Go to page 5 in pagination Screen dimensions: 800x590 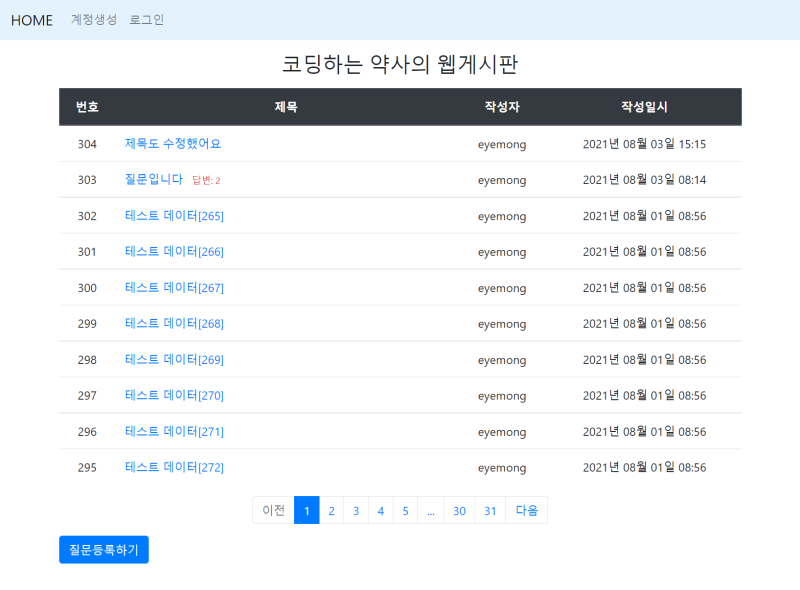[405, 510]
